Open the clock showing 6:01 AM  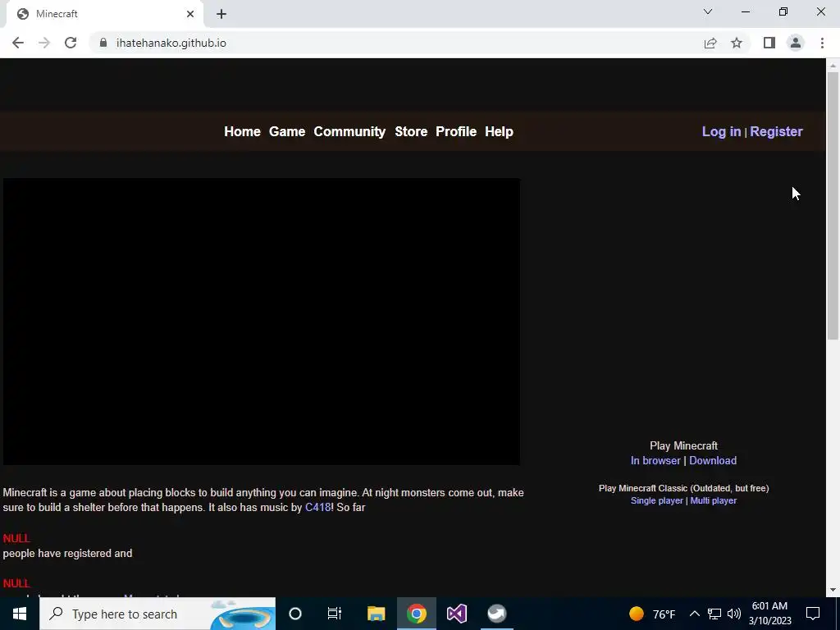769,614
